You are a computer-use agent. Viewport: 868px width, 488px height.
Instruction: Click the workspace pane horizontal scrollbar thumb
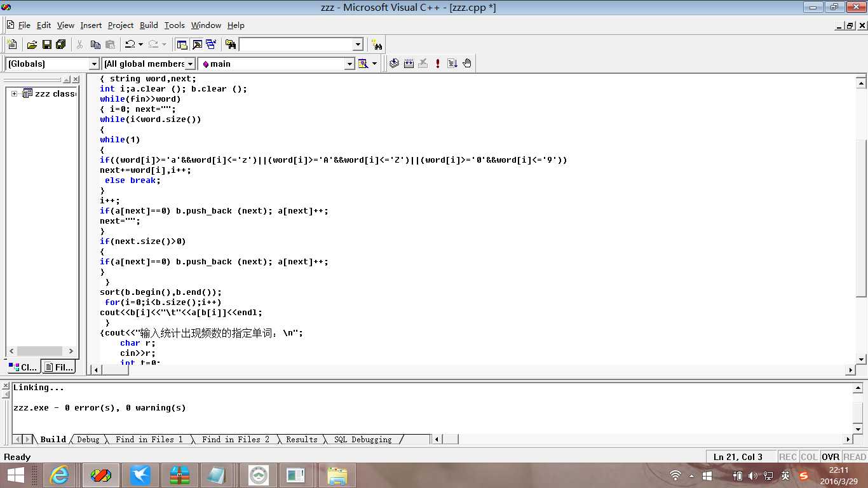pos(39,351)
